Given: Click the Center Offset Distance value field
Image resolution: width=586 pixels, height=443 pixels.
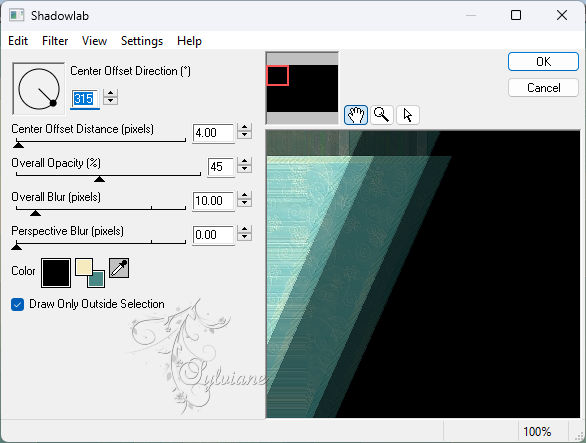Looking at the screenshot, I should (x=213, y=133).
